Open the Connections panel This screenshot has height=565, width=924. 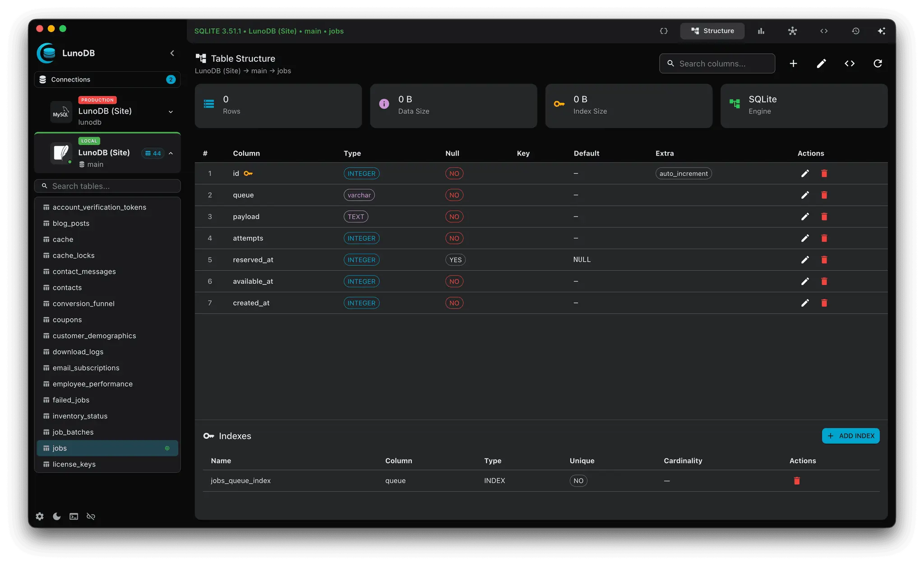click(x=107, y=79)
